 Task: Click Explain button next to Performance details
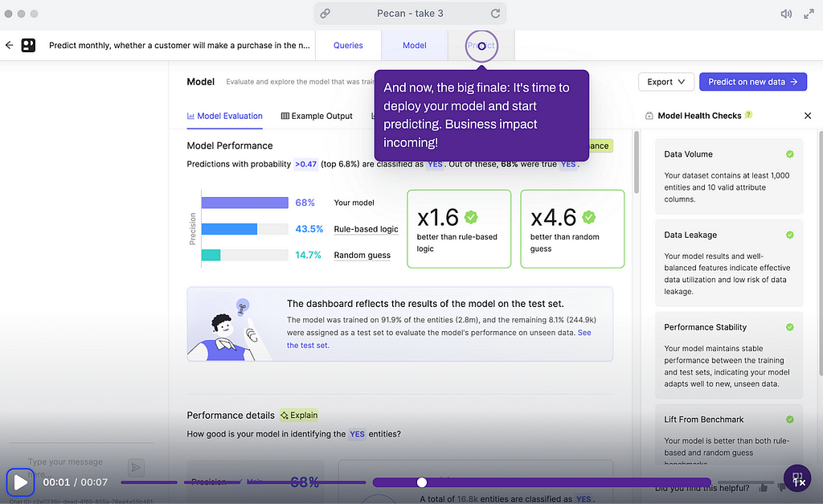pos(299,416)
